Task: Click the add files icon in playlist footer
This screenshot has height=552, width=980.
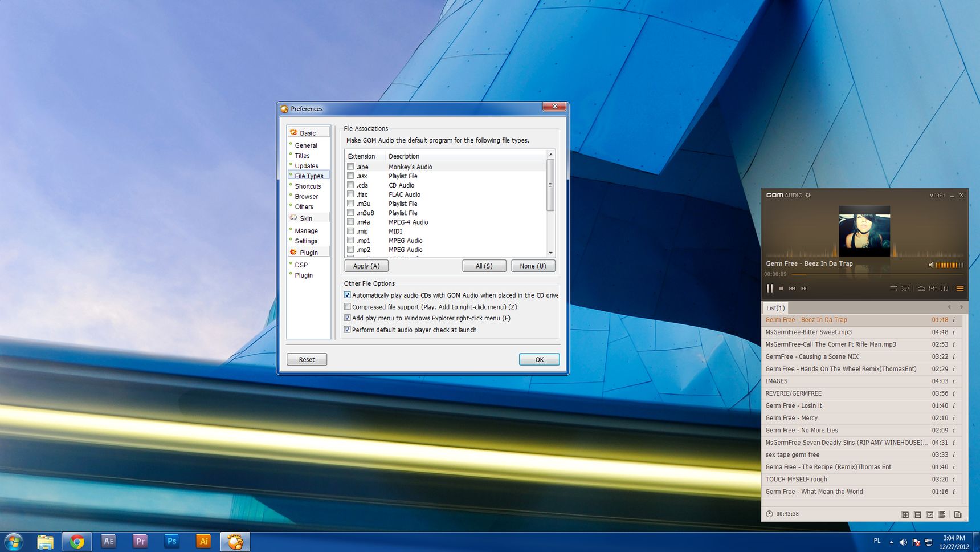Action: (x=905, y=514)
